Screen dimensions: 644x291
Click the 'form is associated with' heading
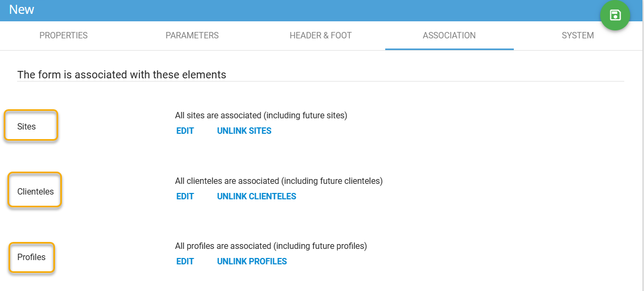tap(122, 75)
